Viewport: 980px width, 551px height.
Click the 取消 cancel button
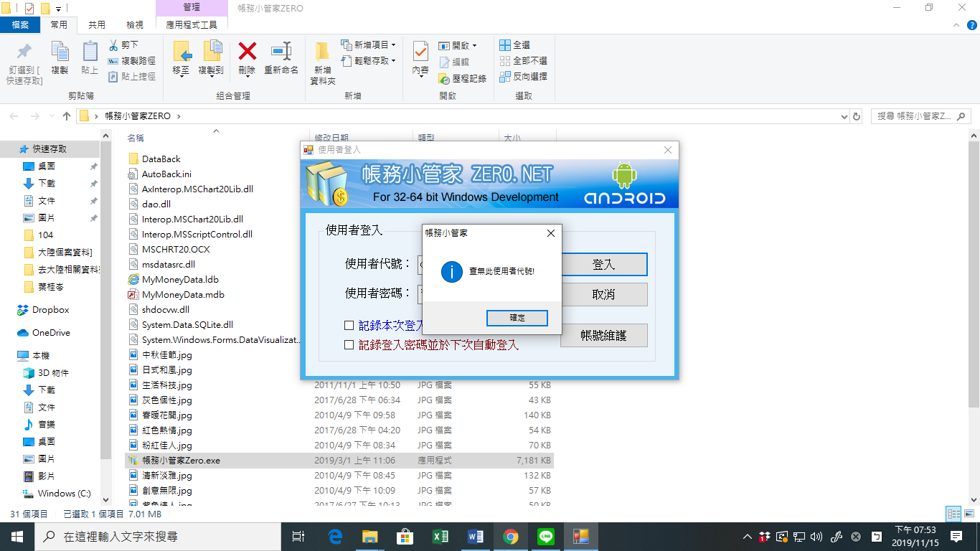603,294
